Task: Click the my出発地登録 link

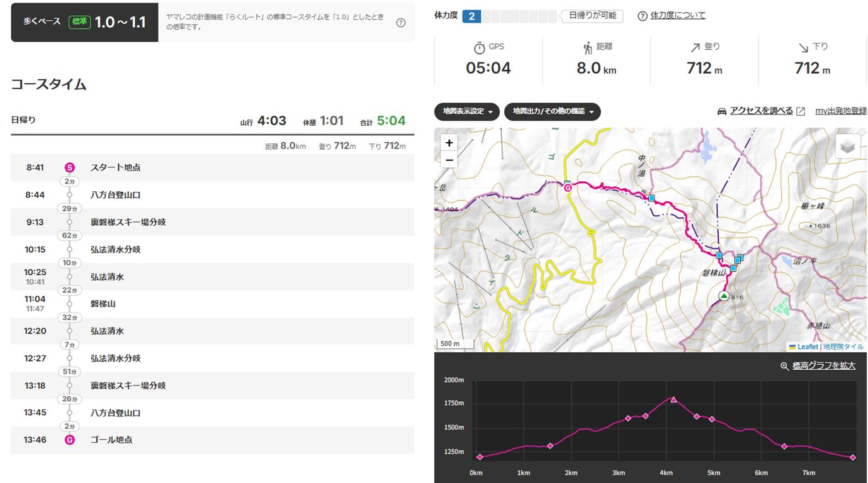Action: [840, 111]
